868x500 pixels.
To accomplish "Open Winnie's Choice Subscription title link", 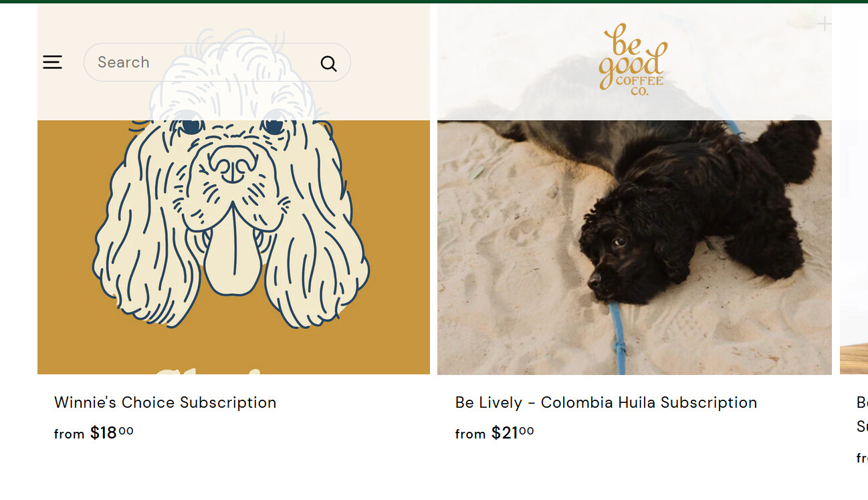I will coord(165,402).
